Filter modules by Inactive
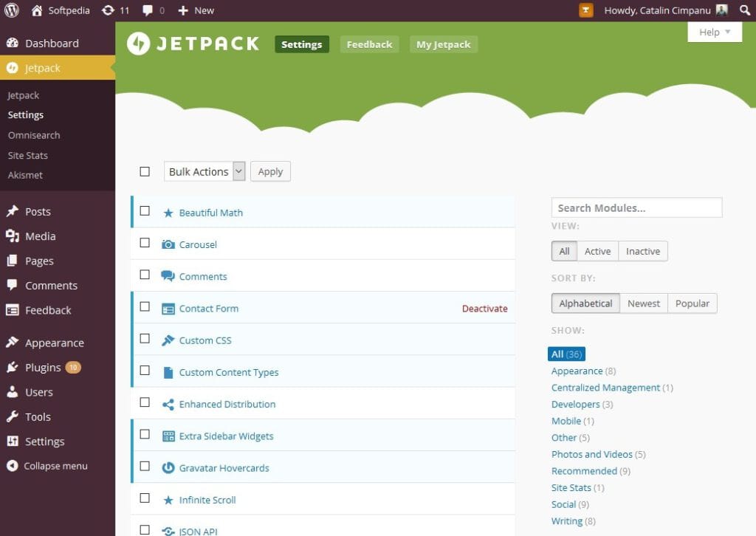 (x=642, y=251)
